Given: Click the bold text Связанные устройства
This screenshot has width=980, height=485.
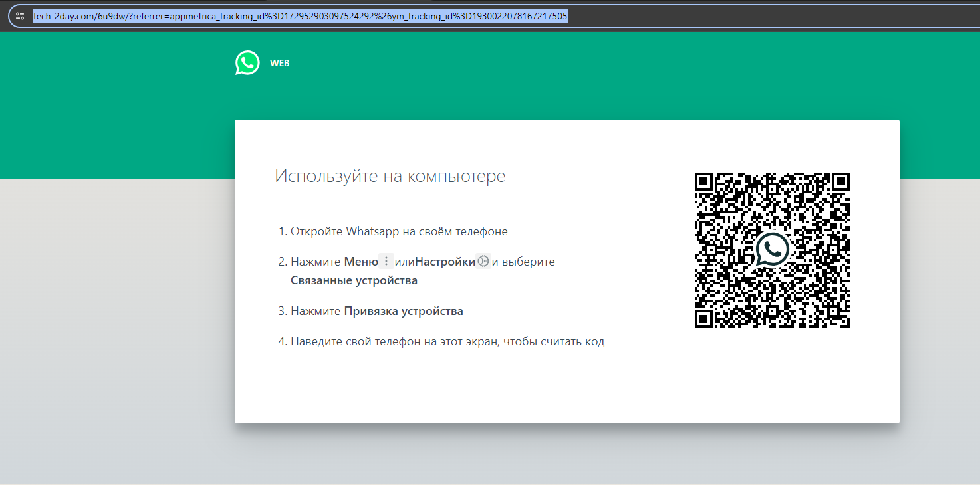Looking at the screenshot, I should 354,280.
